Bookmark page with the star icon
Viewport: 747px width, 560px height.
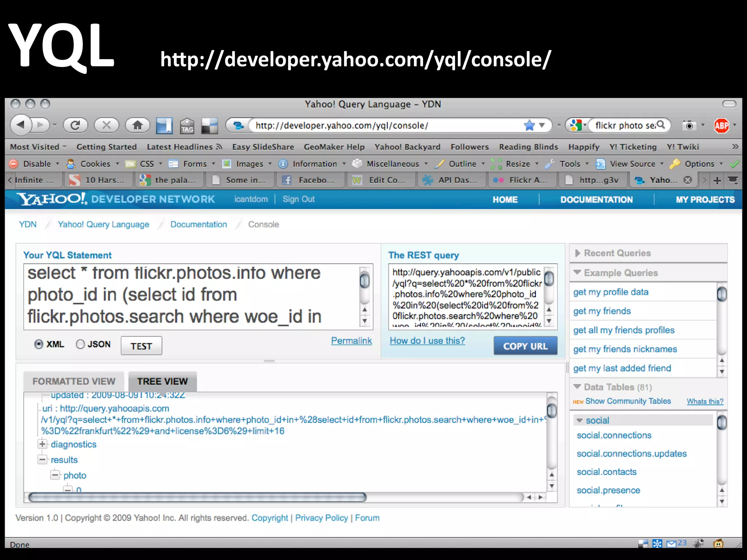(x=529, y=125)
